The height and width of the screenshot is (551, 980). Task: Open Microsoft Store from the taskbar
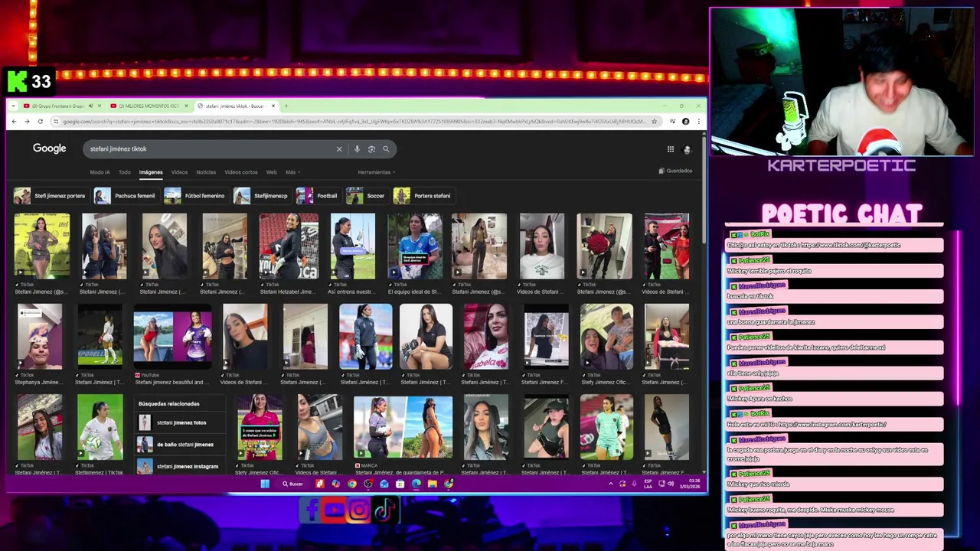[400, 484]
